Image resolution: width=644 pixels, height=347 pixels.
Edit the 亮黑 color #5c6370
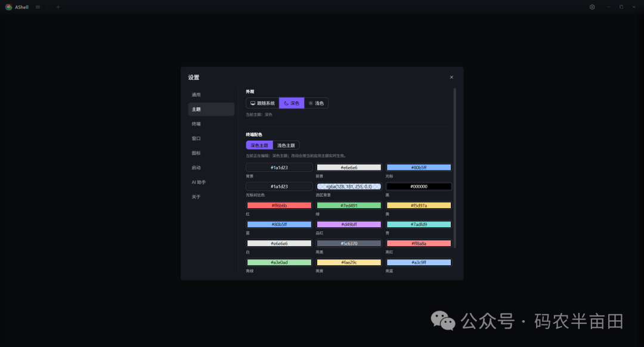pos(349,243)
